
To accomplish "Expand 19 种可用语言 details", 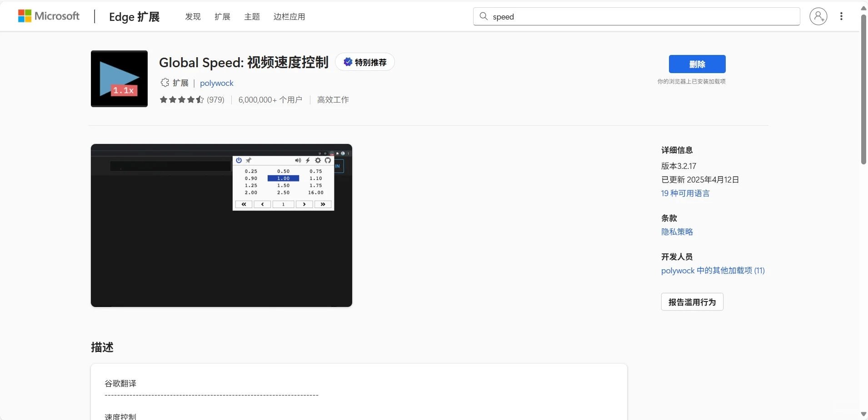I will point(685,193).
